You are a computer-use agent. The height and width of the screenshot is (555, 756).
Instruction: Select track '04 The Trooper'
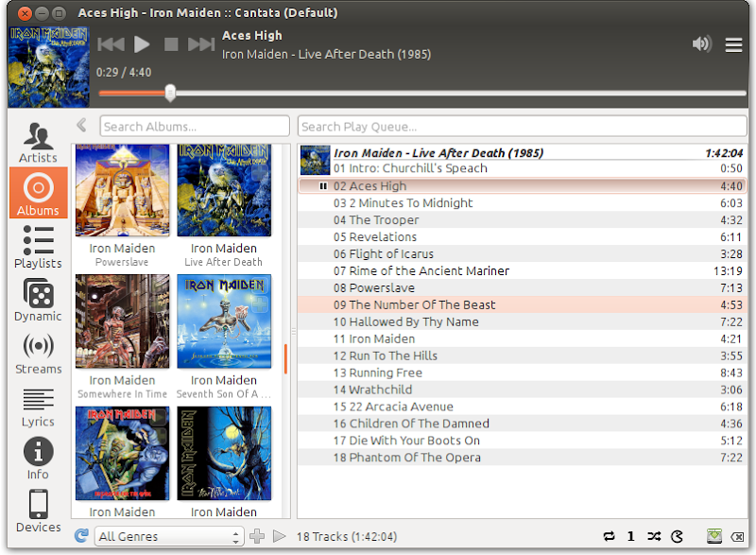click(x=523, y=220)
